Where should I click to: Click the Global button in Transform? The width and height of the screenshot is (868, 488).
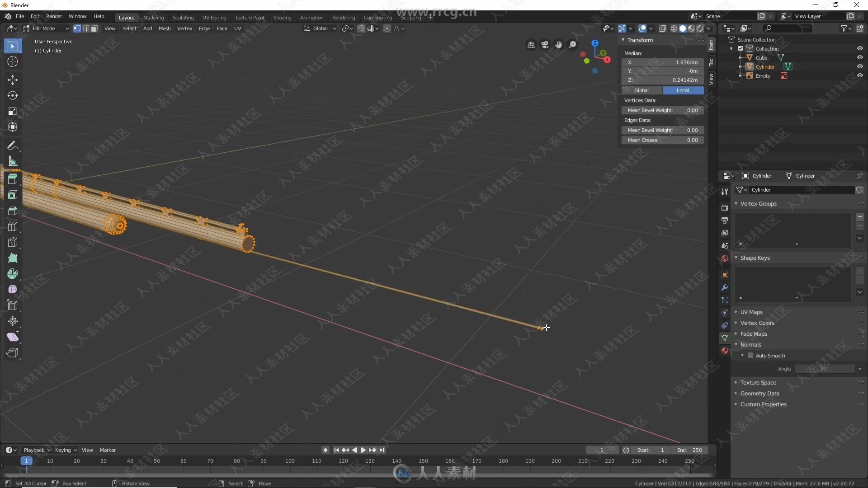click(x=642, y=90)
